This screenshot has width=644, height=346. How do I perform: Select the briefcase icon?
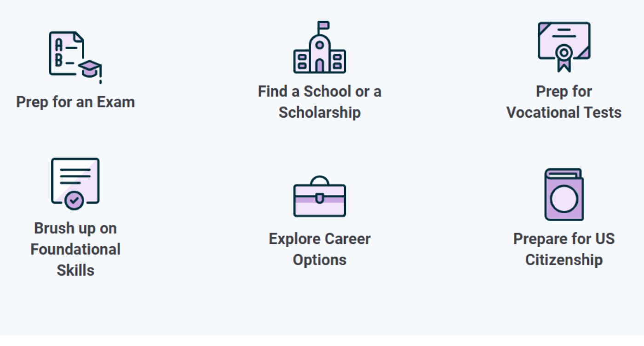pyautogui.click(x=320, y=198)
